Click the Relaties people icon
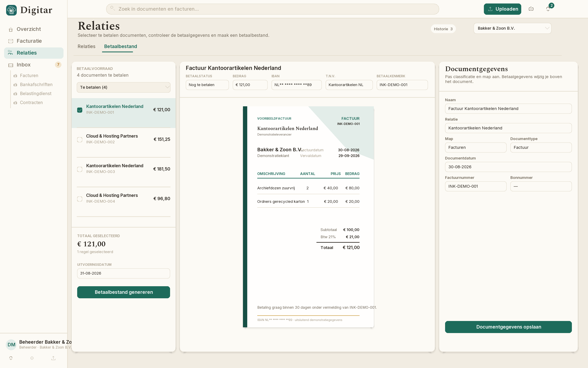588x368 pixels. 10,53
